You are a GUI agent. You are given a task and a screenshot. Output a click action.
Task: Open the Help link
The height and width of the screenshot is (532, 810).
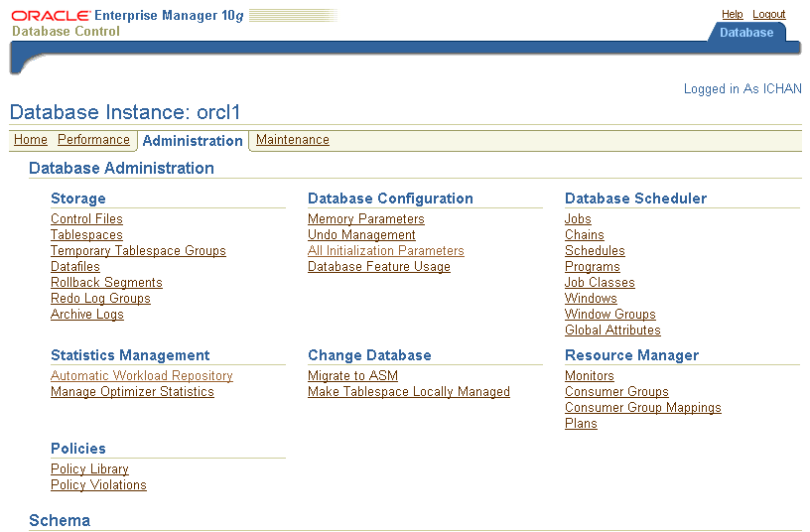pos(732,15)
